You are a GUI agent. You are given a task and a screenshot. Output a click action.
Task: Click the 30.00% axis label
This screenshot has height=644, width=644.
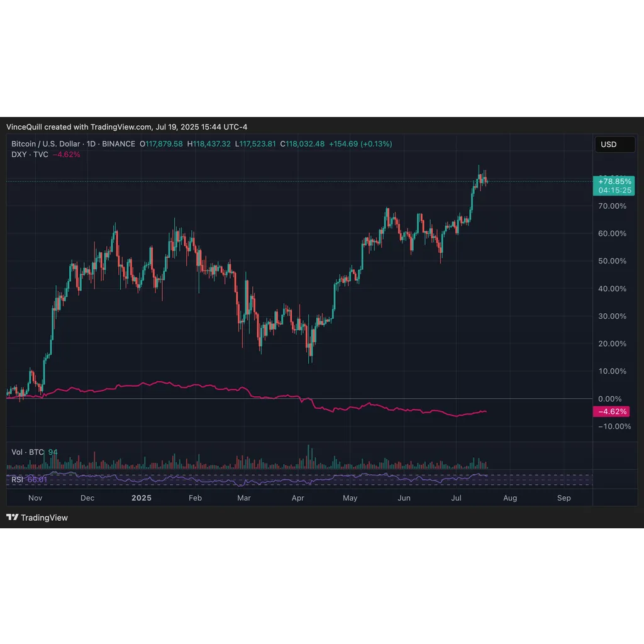(612, 316)
